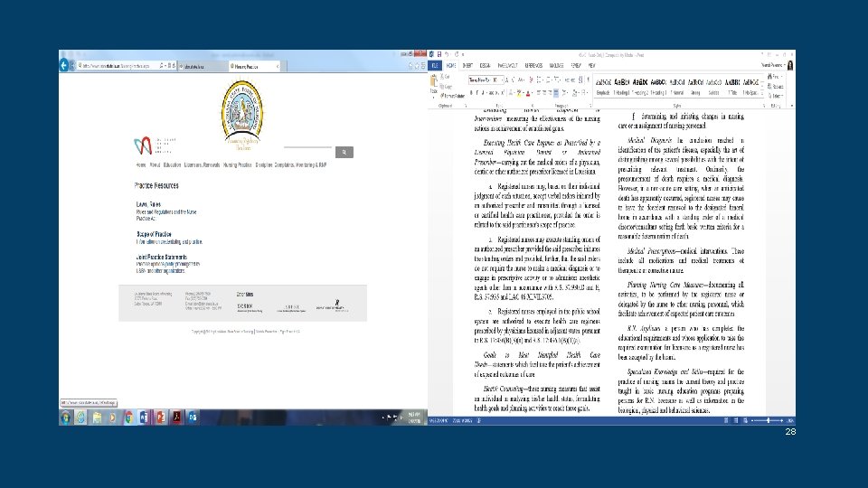Toggle Underline formatting in Word ribbon
This screenshot has width=868, height=488.
(483, 93)
